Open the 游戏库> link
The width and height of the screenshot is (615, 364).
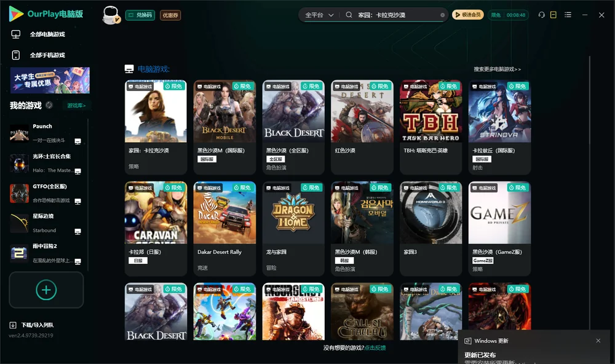[x=76, y=106]
